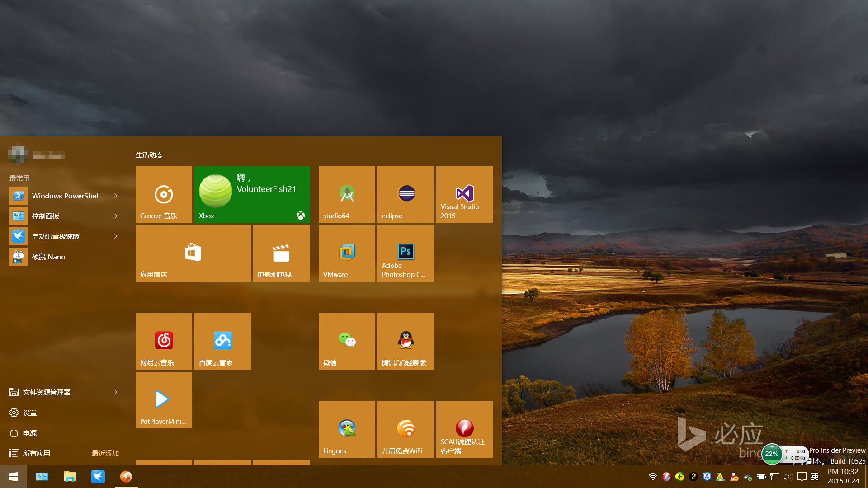
Task: Open the 开启免费WiFi tile
Action: point(406,429)
